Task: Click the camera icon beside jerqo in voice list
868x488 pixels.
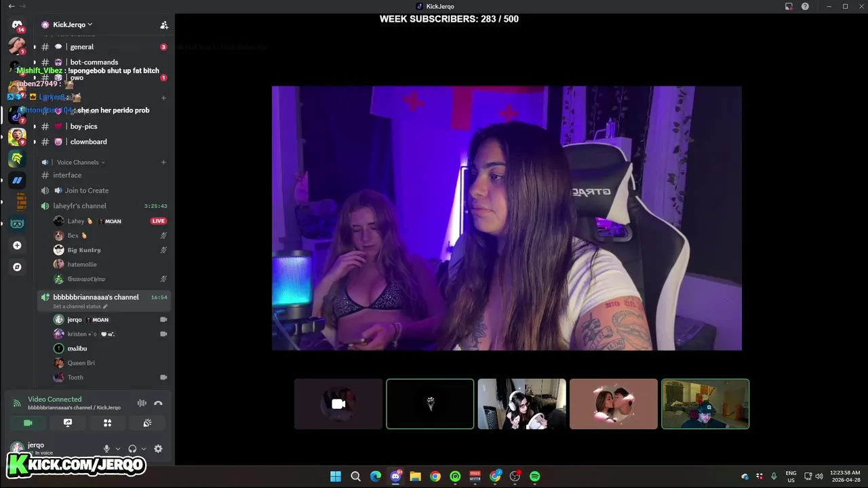Action: click(x=163, y=319)
